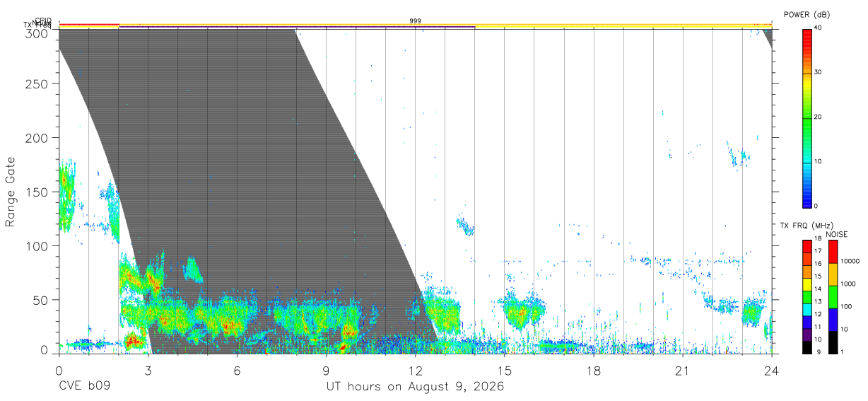Click the 'CVE b09' radar label

coord(84,387)
